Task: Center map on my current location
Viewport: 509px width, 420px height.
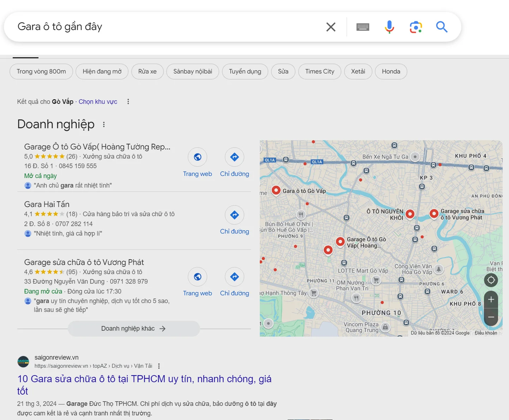Action: pos(491,280)
